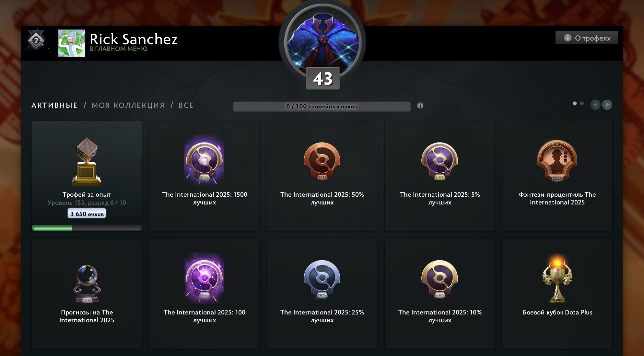The height and width of the screenshot is (356, 644).
Task: Select the 'Активные' tab
Action: coord(54,105)
